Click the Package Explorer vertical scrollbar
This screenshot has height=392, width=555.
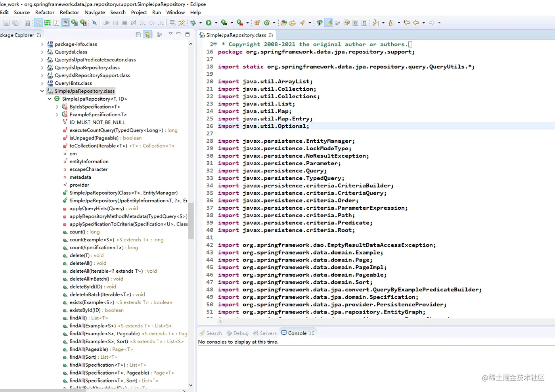pyautogui.click(x=191, y=221)
